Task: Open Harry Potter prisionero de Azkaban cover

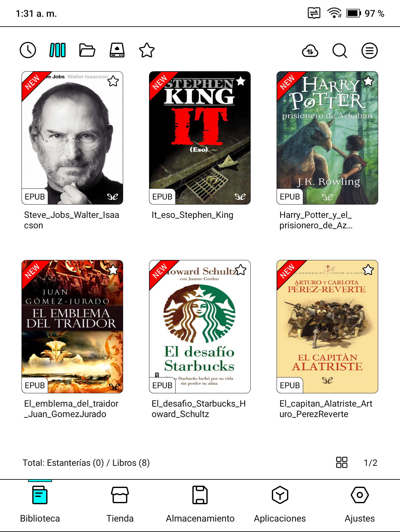Action: [x=327, y=138]
